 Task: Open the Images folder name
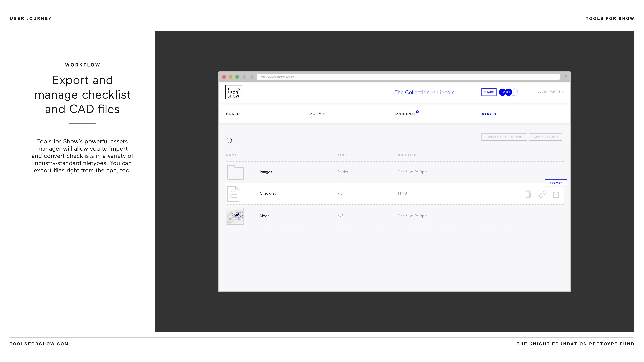pos(266,172)
